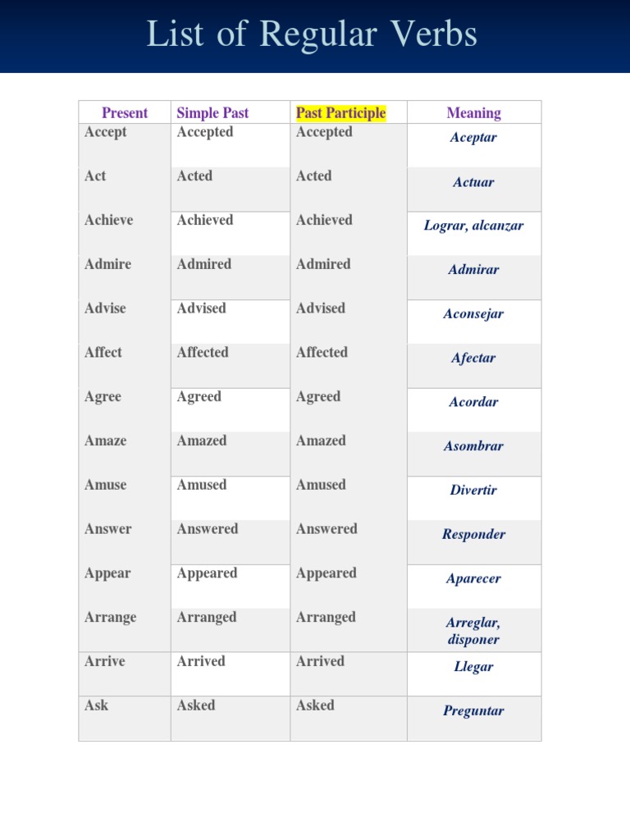Image resolution: width=630 pixels, height=840 pixels.
Task: Select the 'Afectar' meaning cell
Action: tap(473, 358)
